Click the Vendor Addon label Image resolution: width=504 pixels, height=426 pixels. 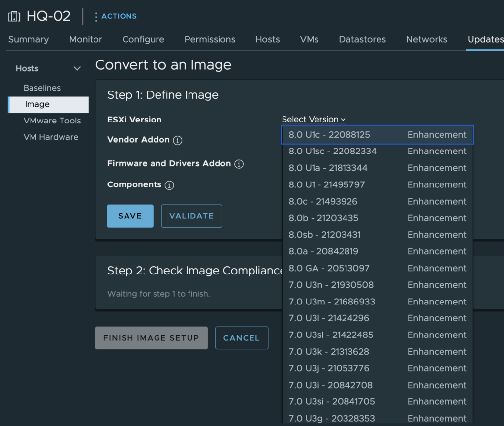[x=138, y=140]
